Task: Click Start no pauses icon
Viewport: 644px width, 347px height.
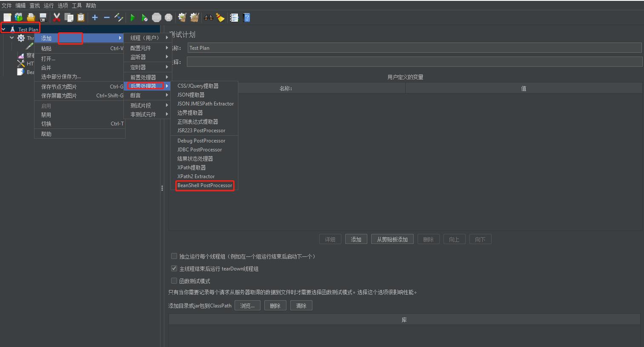Action: click(x=145, y=17)
